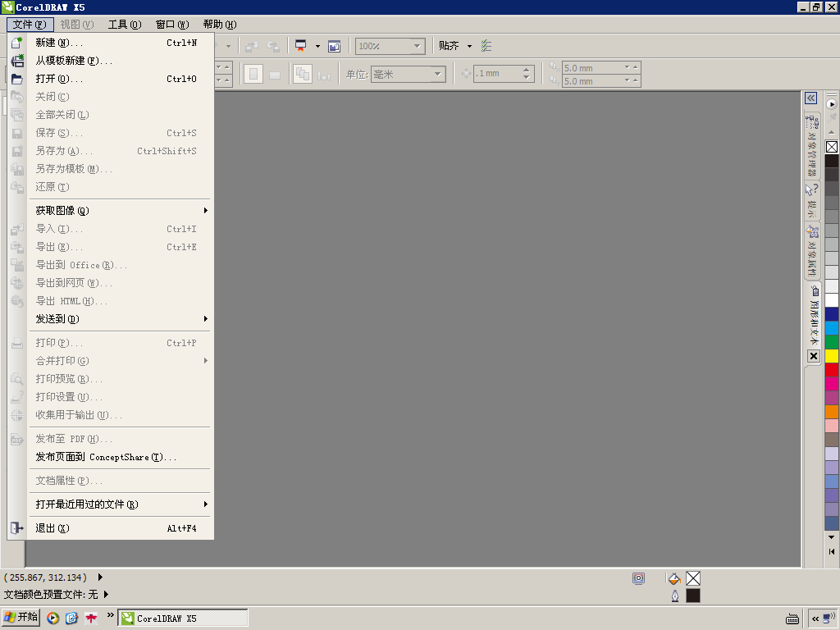This screenshot has height=630, width=840.
Task: Open the Object Manager docker tab
Action: tap(812, 146)
